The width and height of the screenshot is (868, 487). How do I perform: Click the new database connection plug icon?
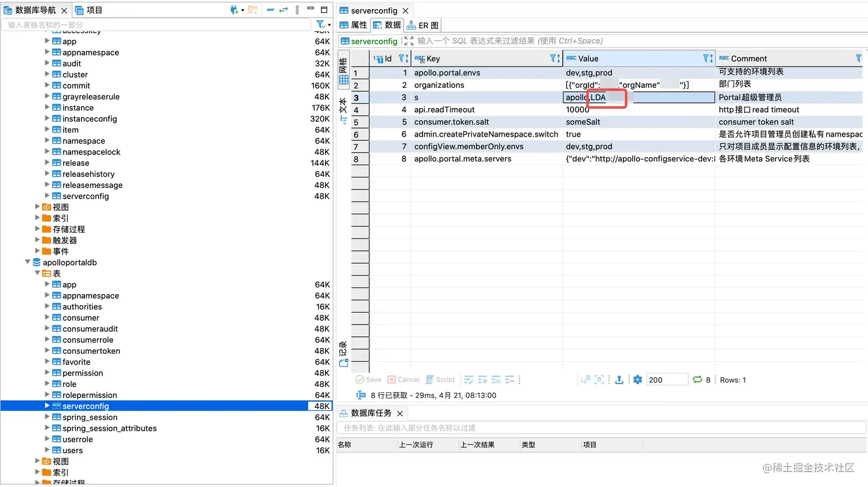pyautogui.click(x=234, y=10)
